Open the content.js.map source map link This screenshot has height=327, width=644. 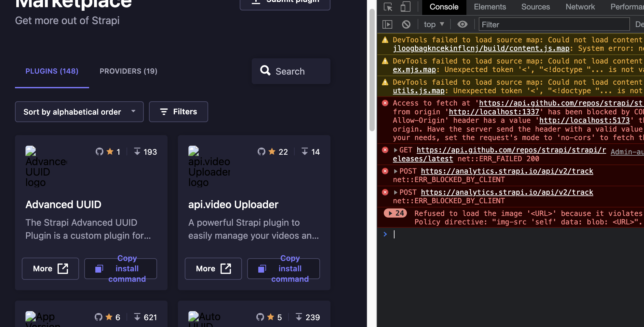tap(481, 49)
